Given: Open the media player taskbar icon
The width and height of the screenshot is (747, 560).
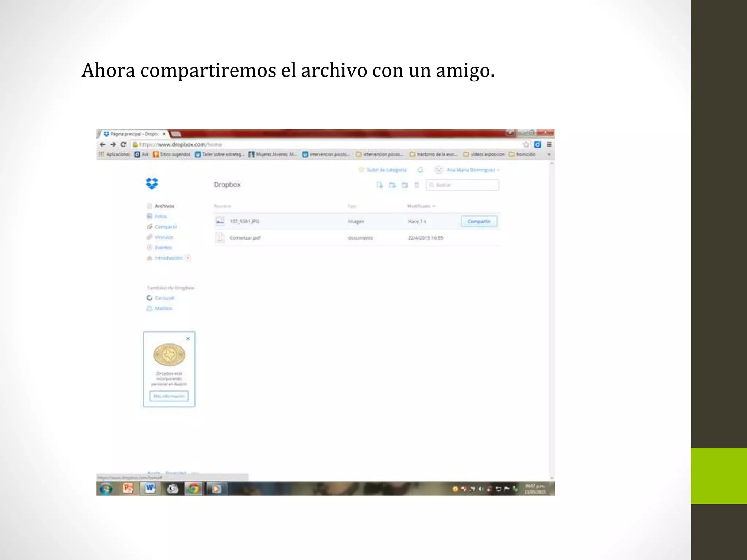Looking at the screenshot, I should [x=216, y=489].
